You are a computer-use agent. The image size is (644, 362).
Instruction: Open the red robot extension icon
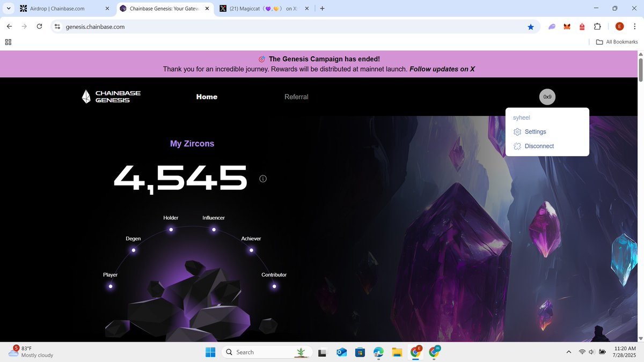(x=582, y=26)
